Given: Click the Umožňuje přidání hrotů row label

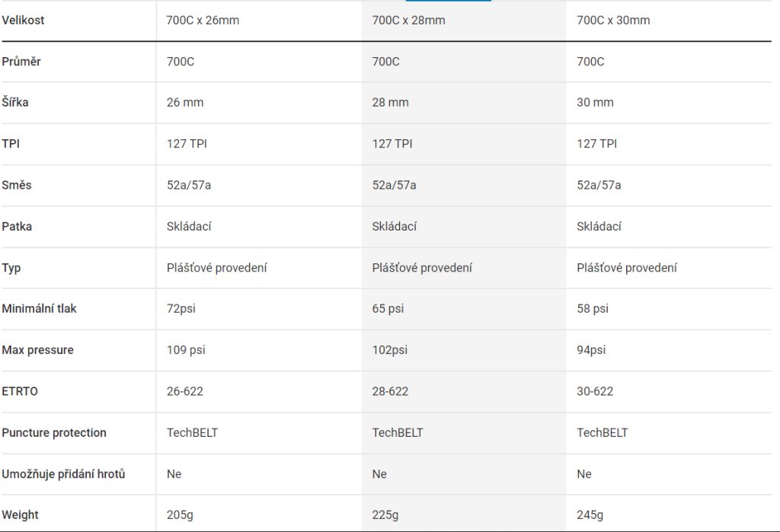Looking at the screenshot, I should 63,474.
